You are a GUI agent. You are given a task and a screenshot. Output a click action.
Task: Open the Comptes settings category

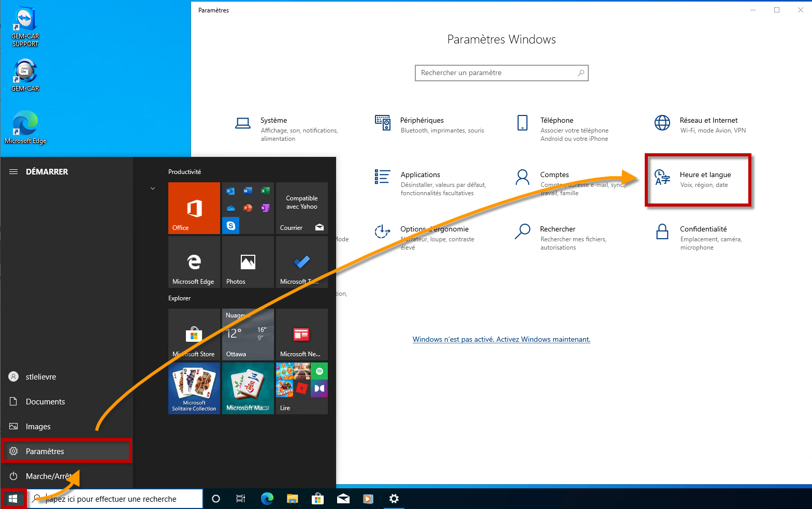point(570,183)
